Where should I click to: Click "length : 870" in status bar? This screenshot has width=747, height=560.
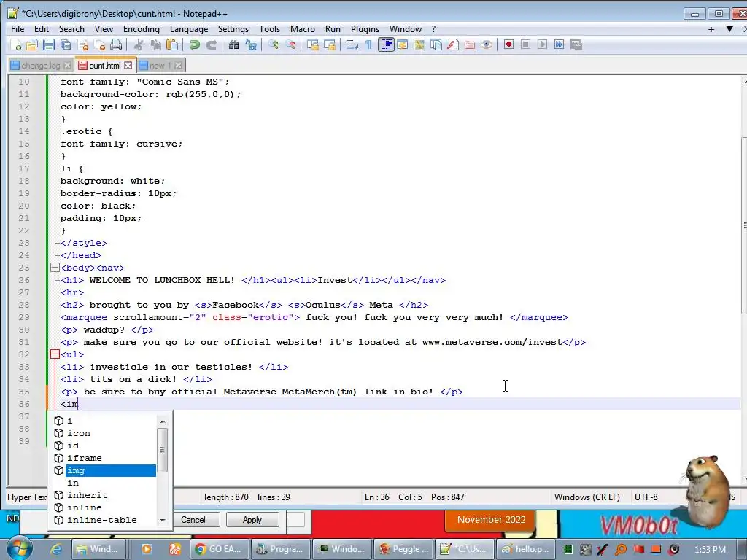(x=226, y=497)
